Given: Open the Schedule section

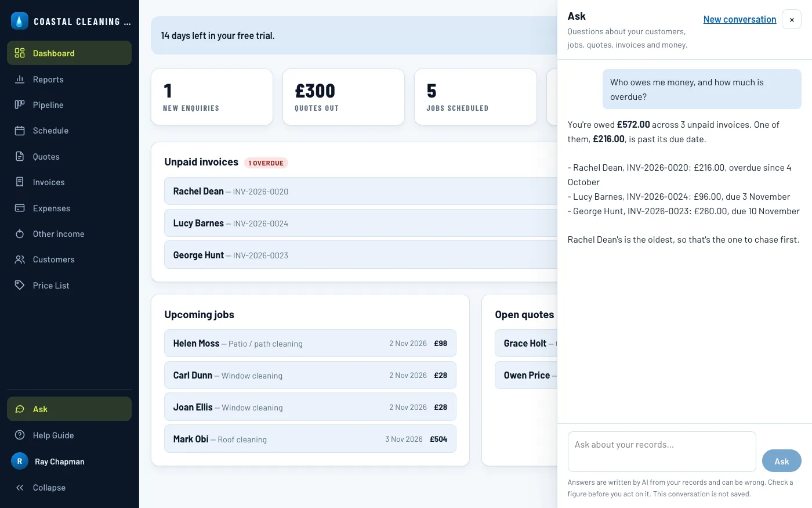Looking at the screenshot, I should pos(69,131).
